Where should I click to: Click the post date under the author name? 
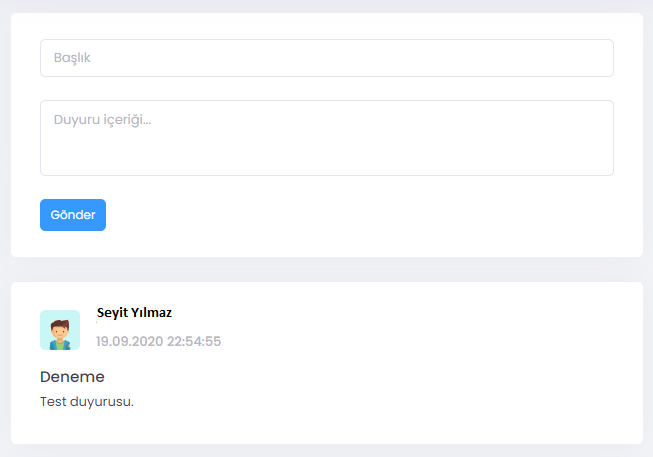[158, 342]
